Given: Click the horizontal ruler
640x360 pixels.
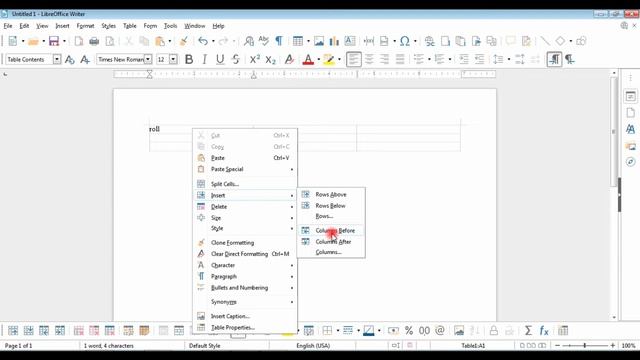Looking at the screenshot, I should [304, 74].
